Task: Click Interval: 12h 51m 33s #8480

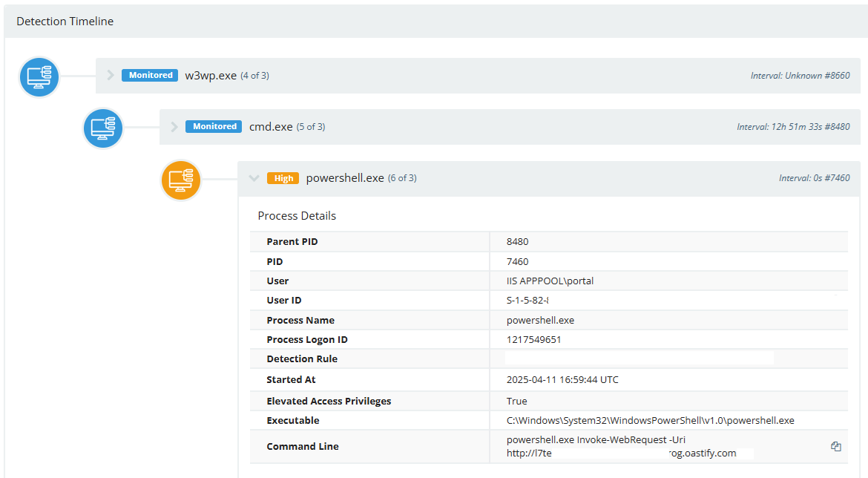Action: click(793, 127)
